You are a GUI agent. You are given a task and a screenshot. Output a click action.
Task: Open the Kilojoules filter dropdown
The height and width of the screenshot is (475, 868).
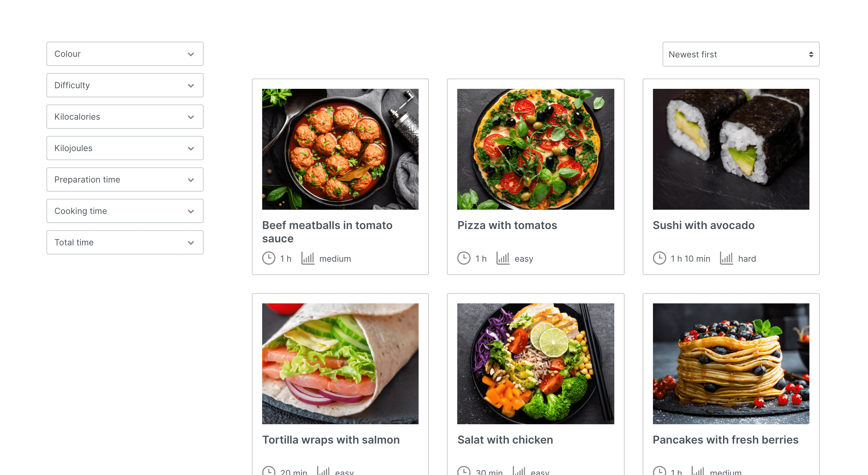pos(125,148)
